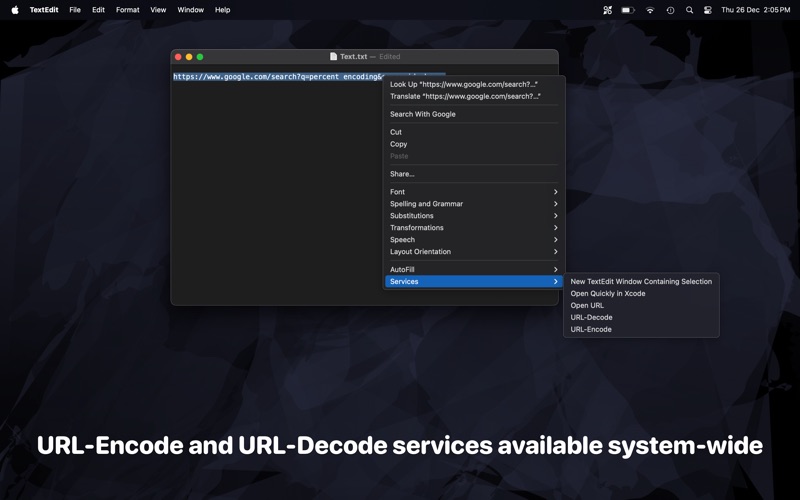Image resolution: width=800 pixels, height=500 pixels.
Task: Expand the Transformations submenu
Action: pos(473,228)
